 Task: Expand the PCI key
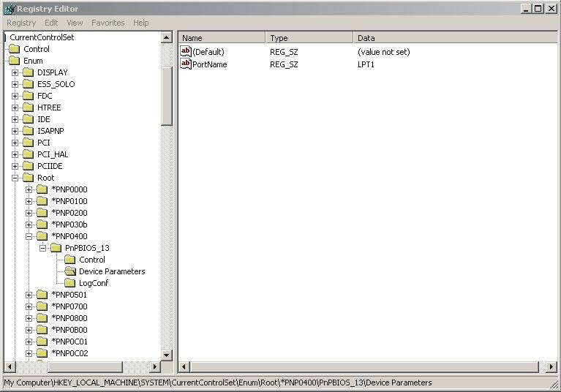click(x=15, y=143)
